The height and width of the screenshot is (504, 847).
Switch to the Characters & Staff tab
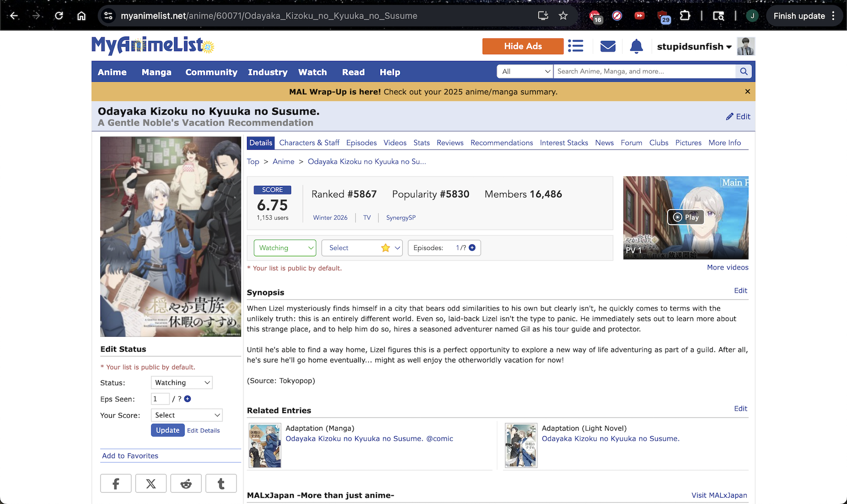(x=309, y=143)
